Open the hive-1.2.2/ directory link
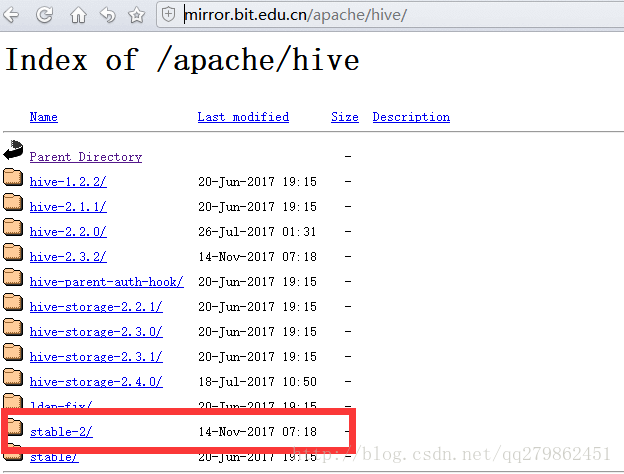 (68, 182)
